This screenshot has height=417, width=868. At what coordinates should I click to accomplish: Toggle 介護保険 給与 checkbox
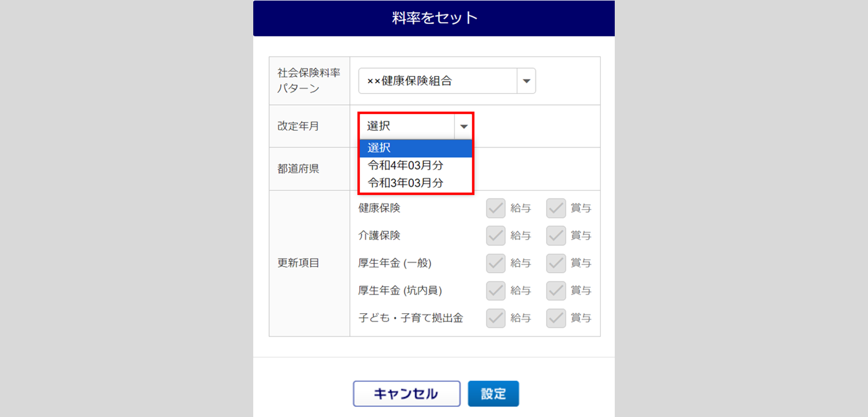point(496,236)
